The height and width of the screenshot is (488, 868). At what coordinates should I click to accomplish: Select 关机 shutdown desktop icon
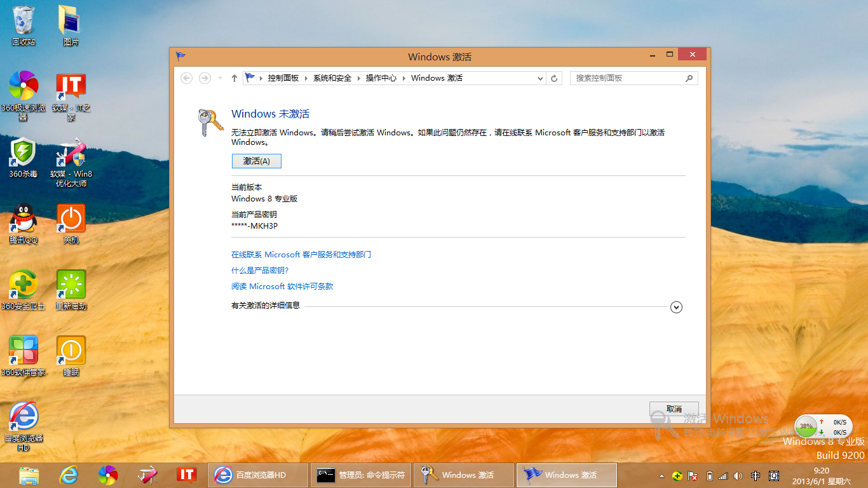(71, 224)
